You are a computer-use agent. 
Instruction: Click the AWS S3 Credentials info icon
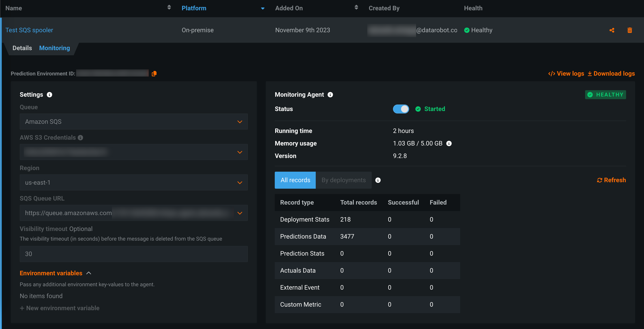(x=80, y=138)
